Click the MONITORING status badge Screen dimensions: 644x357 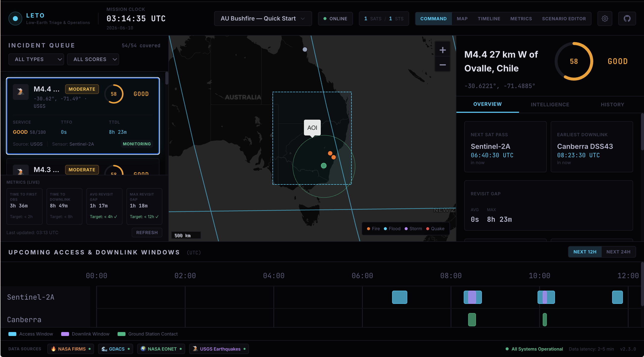137,144
